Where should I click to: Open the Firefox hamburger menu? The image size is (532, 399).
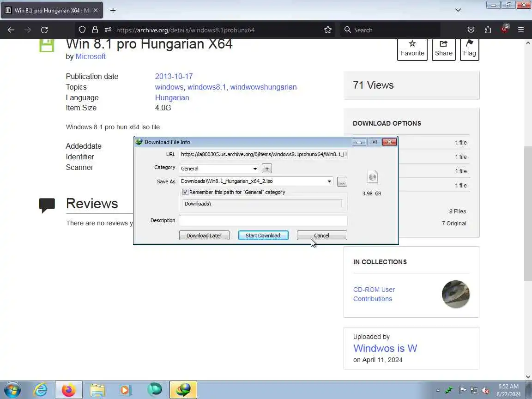[x=521, y=30]
